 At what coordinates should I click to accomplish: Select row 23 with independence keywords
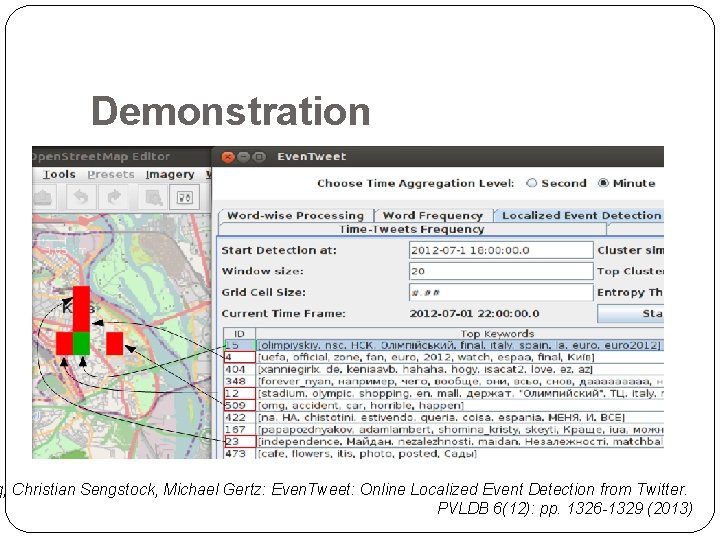[x=444, y=442]
